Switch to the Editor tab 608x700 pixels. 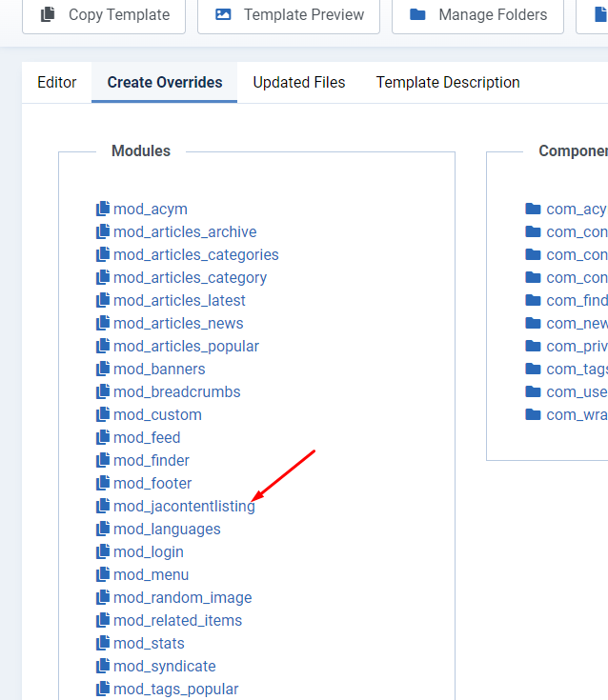coord(57,82)
